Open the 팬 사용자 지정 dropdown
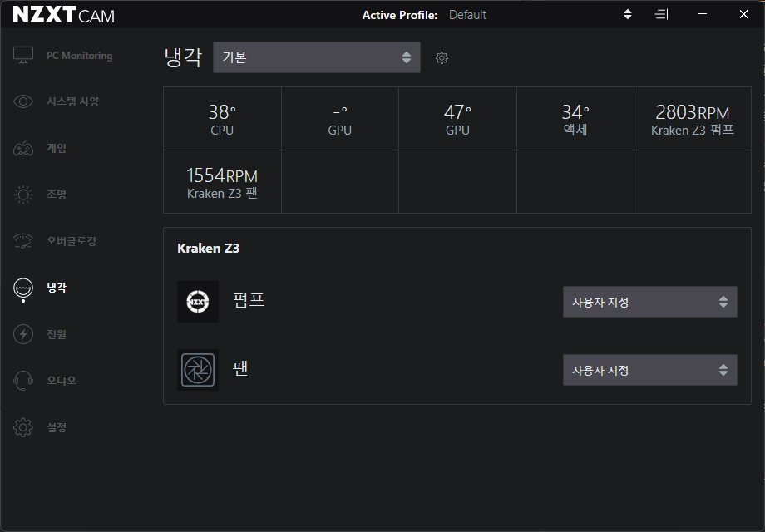 tap(650, 370)
